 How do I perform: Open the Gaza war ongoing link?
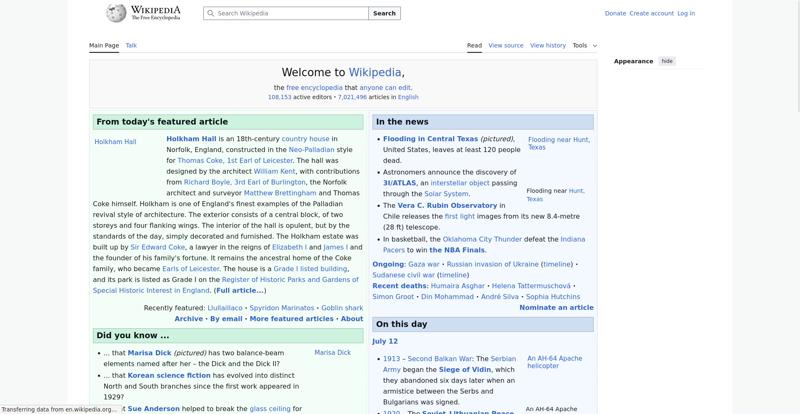coord(423,264)
